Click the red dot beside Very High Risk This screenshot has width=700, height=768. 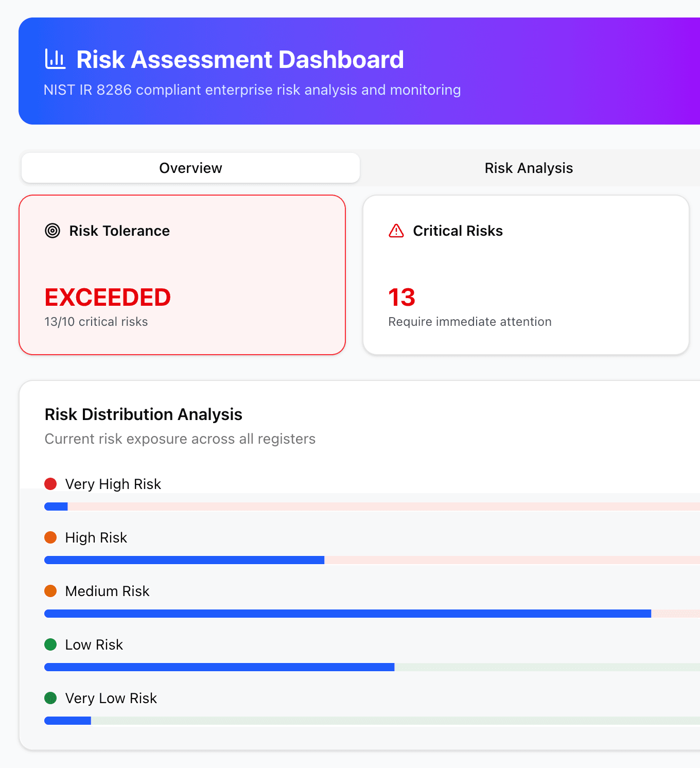50,484
